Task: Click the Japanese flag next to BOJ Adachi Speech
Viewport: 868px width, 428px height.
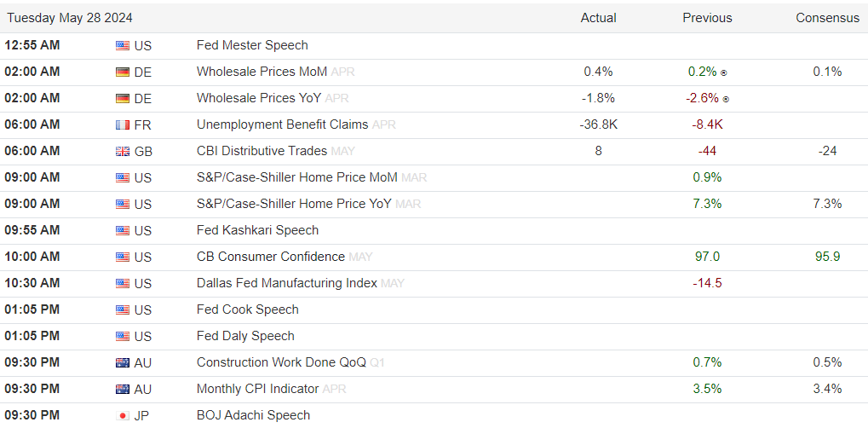Action: coord(123,416)
